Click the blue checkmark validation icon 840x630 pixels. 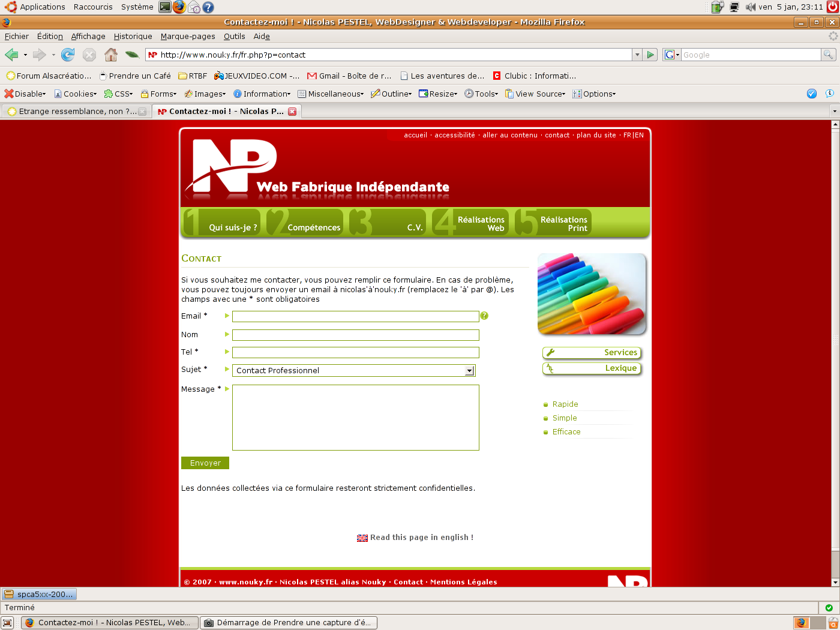pyautogui.click(x=812, y=94)
